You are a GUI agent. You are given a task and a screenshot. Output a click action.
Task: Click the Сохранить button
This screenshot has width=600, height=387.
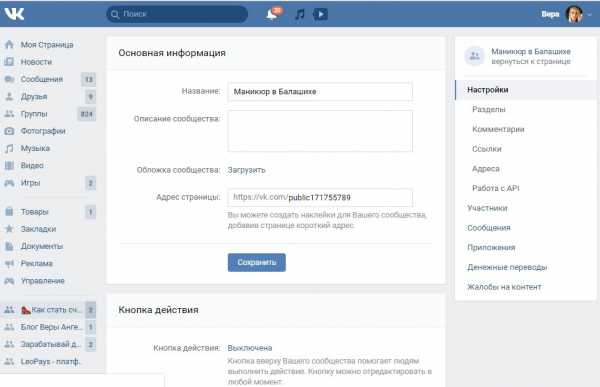pyautogui.click(x=256, y=263)
